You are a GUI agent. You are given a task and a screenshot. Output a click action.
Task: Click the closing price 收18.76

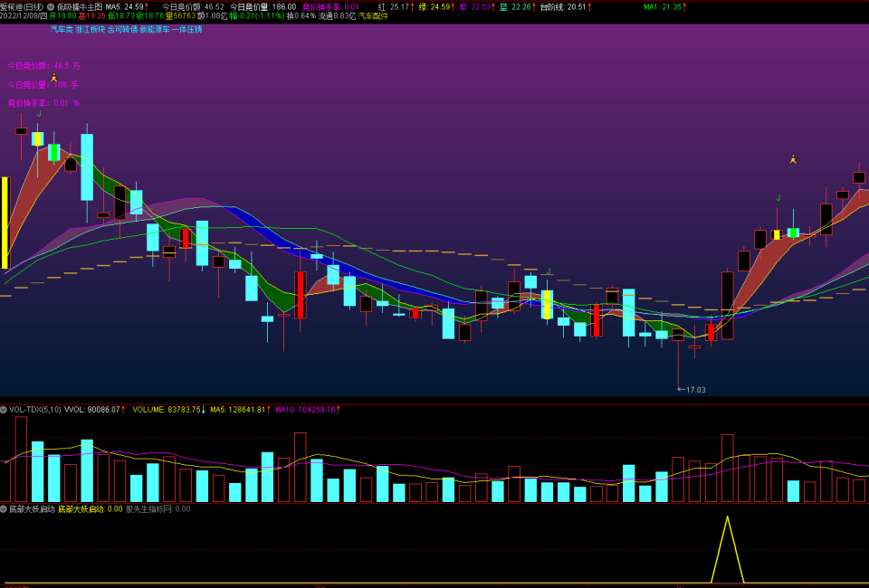(x=149, y=16)
